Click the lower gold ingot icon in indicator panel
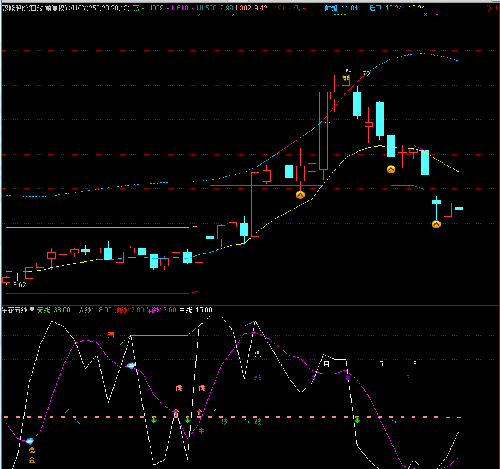Viewport: 500px width, 469px height. click(32, 460)
